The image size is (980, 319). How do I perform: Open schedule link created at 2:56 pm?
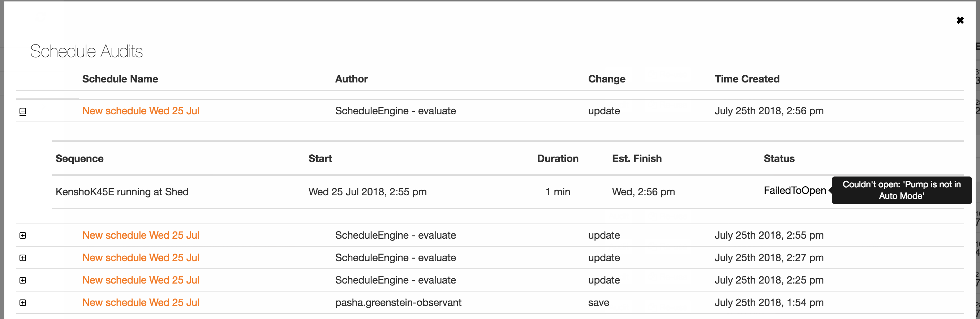(141, 111)
